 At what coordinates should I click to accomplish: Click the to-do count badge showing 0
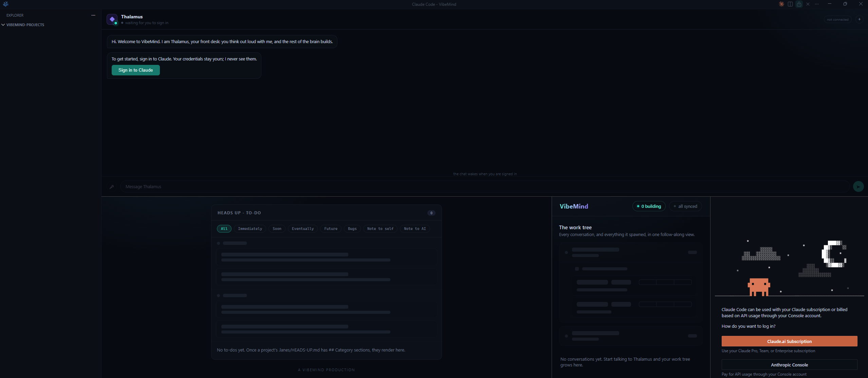click(431, 213)
